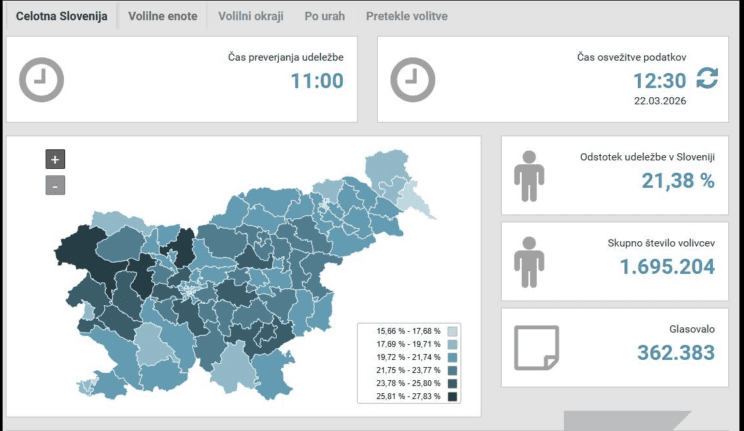
Task: Click the 25,81 % - 27,83 % legend swatch
Action: pos(452,397)
